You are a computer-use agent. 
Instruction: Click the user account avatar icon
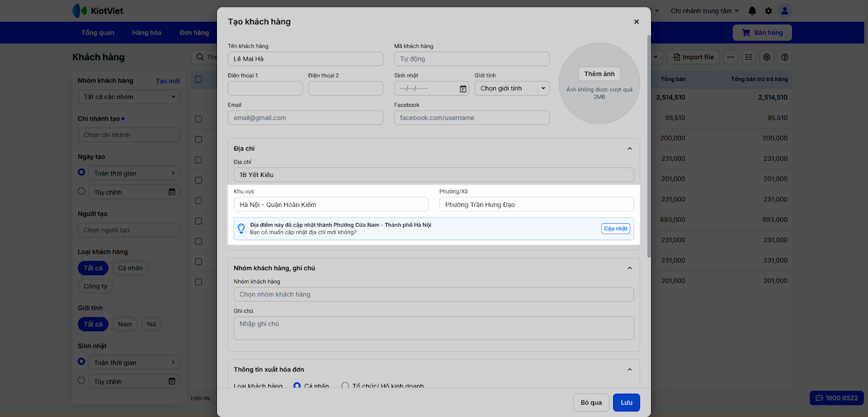(784, 11)
